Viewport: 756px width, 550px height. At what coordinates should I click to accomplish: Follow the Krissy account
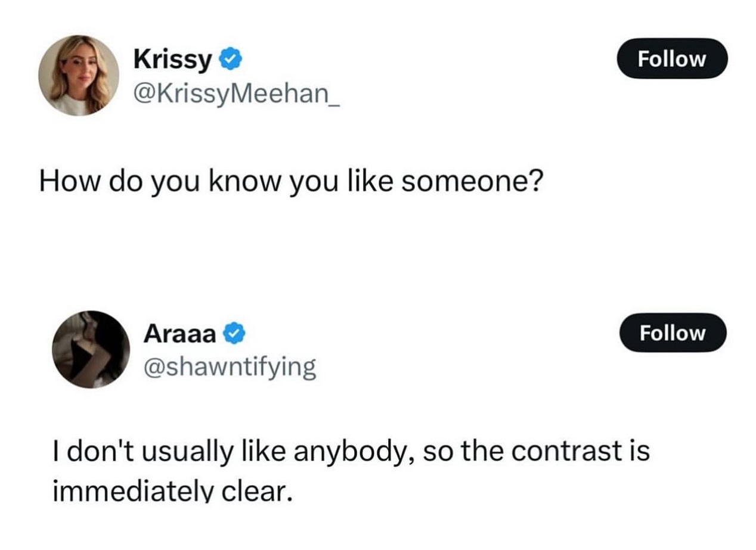point(672,58)
